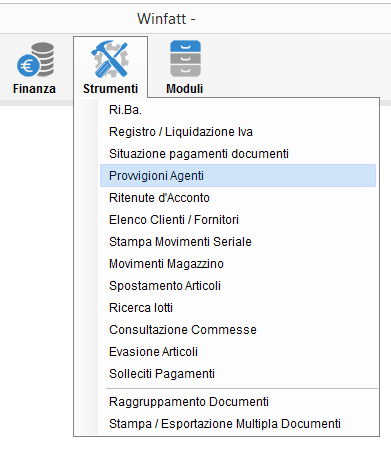The width and height of the screenshot is (391, 454).
Task: Select the highlighted Provvigioni Agenti entry
Action: point(238,175)
